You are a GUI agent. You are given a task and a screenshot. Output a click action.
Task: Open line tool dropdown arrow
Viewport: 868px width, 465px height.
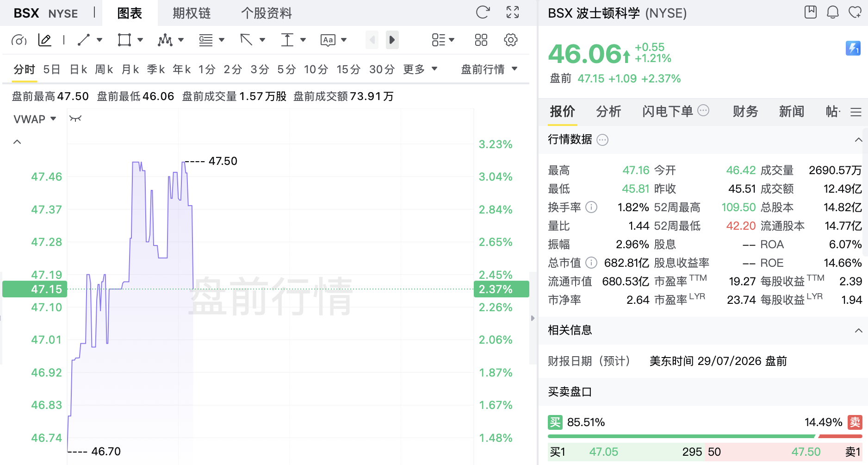[99, 40]
